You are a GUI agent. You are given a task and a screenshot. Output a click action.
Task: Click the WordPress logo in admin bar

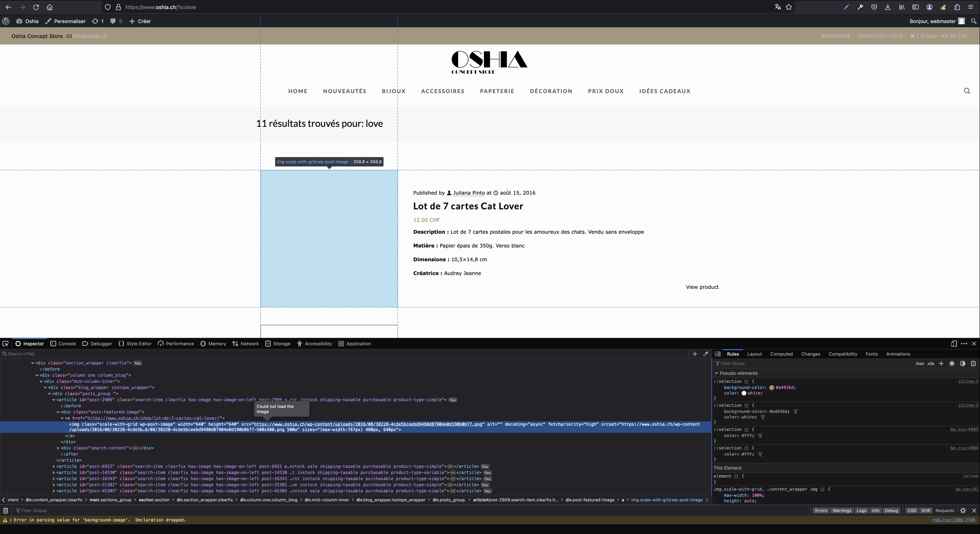(x=6, y=21)
